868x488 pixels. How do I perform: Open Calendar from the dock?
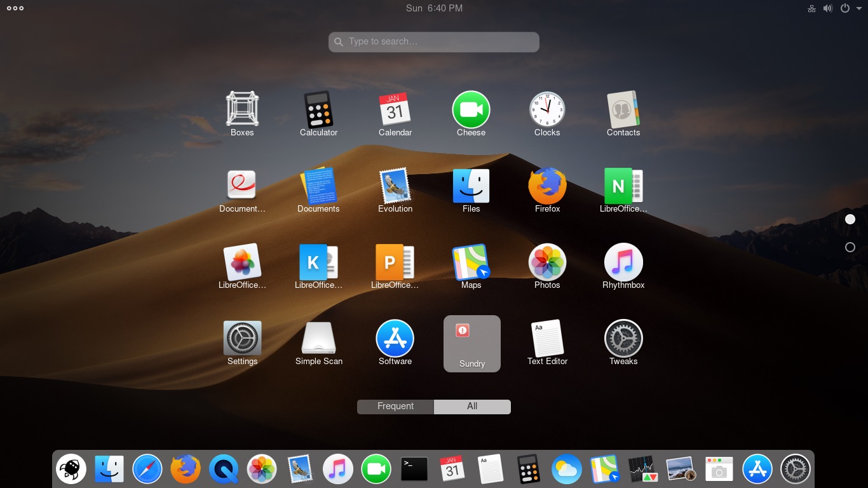point(452,470)
